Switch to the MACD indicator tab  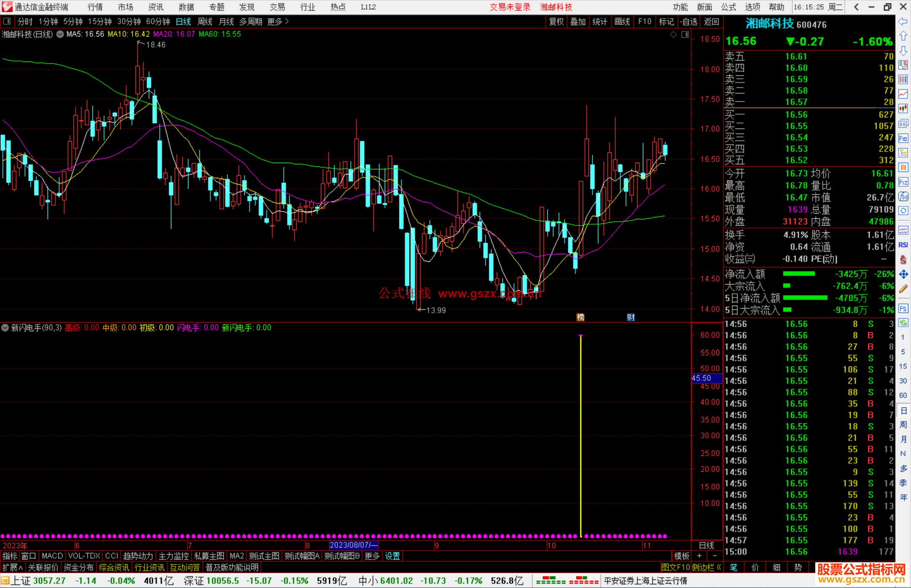(x=52, y=556)
